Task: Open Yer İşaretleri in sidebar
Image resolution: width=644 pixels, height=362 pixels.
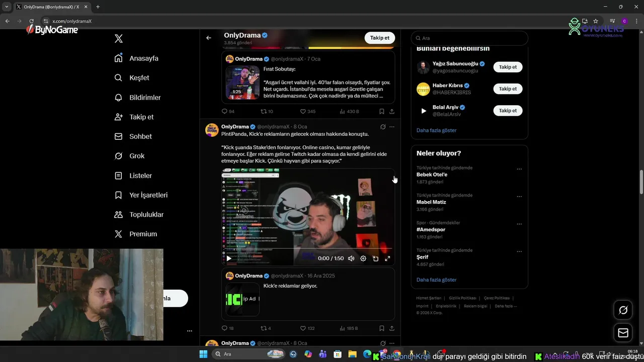Action: tap(141, 195)
